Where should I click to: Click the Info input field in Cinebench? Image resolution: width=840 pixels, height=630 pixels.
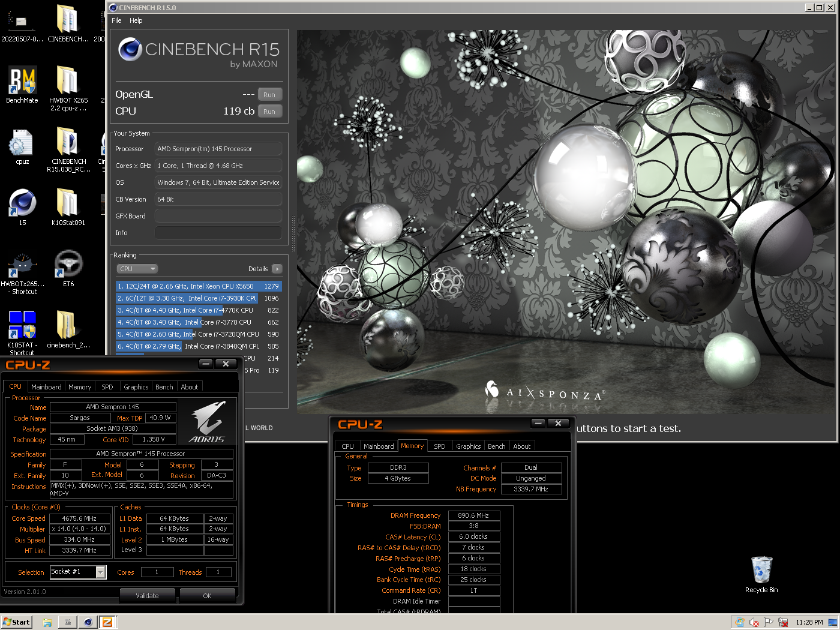[218, 233]
